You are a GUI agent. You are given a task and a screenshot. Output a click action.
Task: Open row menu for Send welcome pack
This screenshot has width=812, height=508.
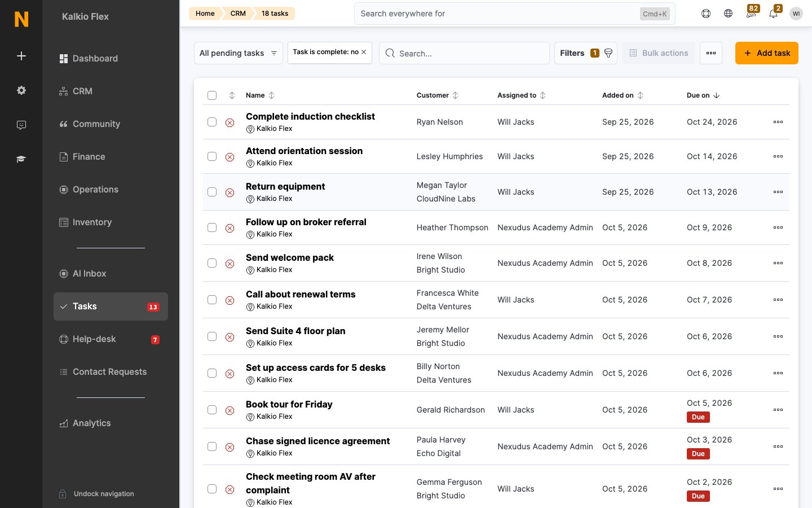(778, 263)
